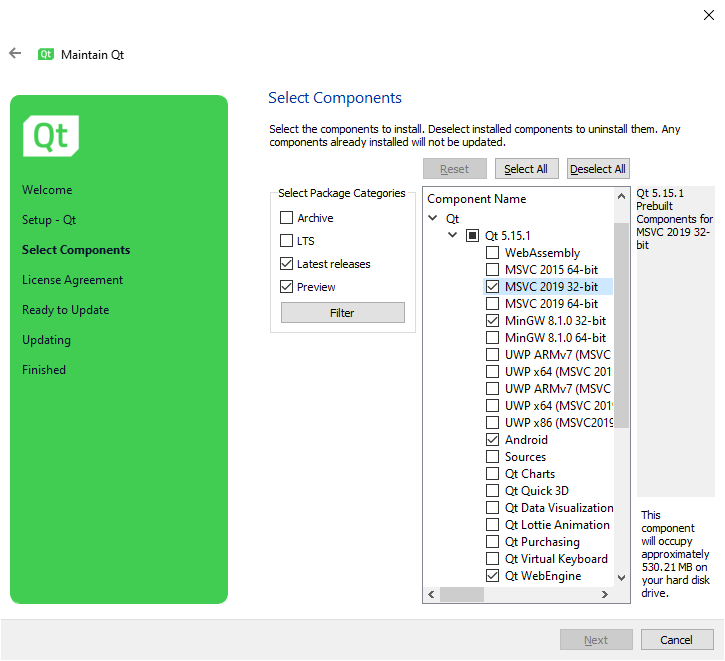The image size is (725, 661).
Task: Check the Qt Purchasing component
Action: (x=492, y=542)
